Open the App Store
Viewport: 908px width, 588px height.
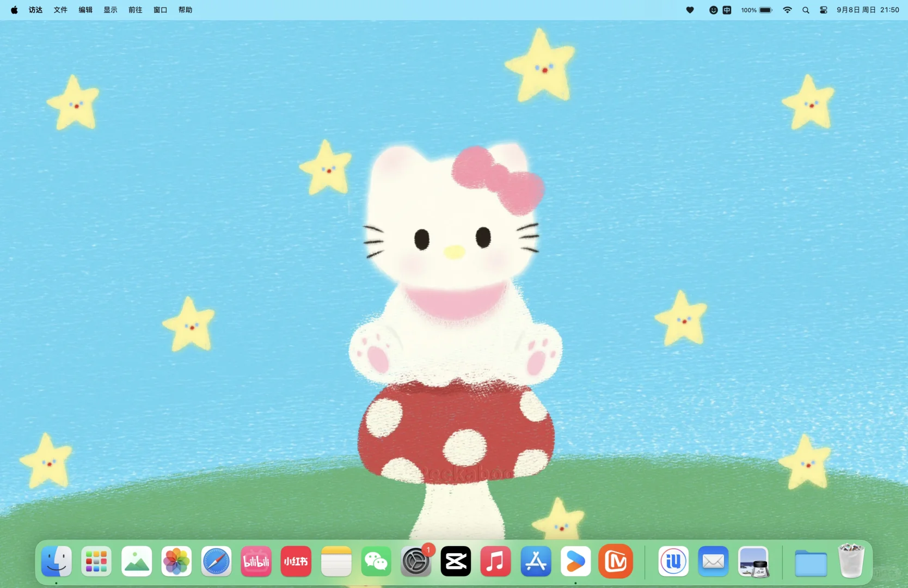(x=536, y=561)
